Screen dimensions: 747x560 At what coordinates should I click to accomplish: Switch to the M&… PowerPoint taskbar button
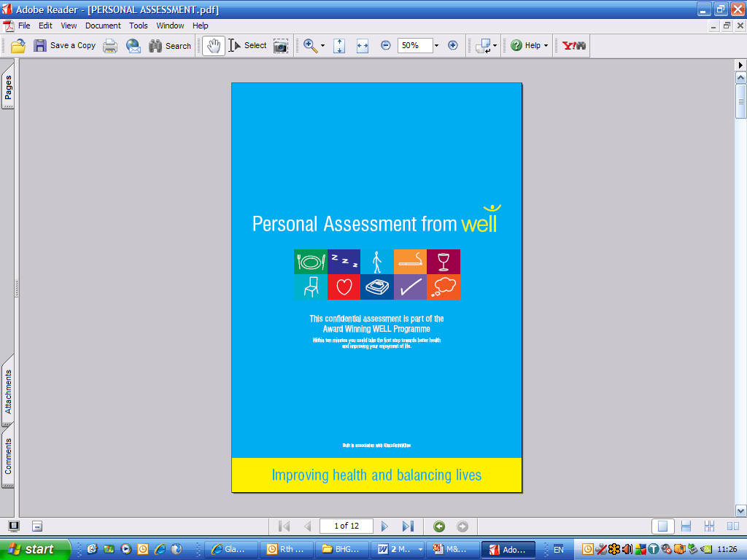[x=452, y=549]
